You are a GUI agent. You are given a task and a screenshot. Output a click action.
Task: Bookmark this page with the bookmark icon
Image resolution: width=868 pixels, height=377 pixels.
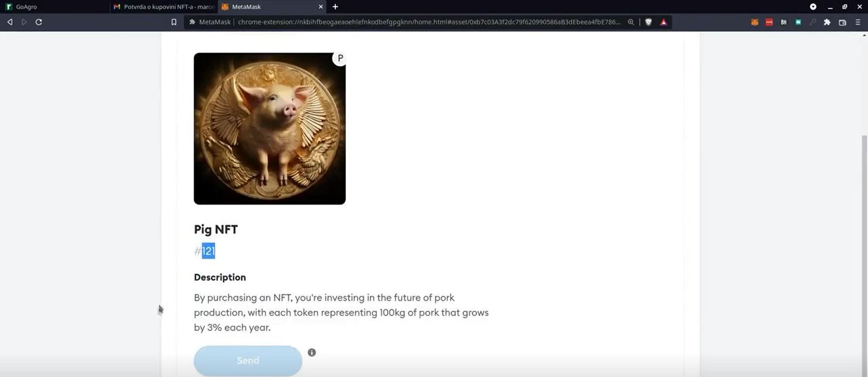tap(174, 22)
